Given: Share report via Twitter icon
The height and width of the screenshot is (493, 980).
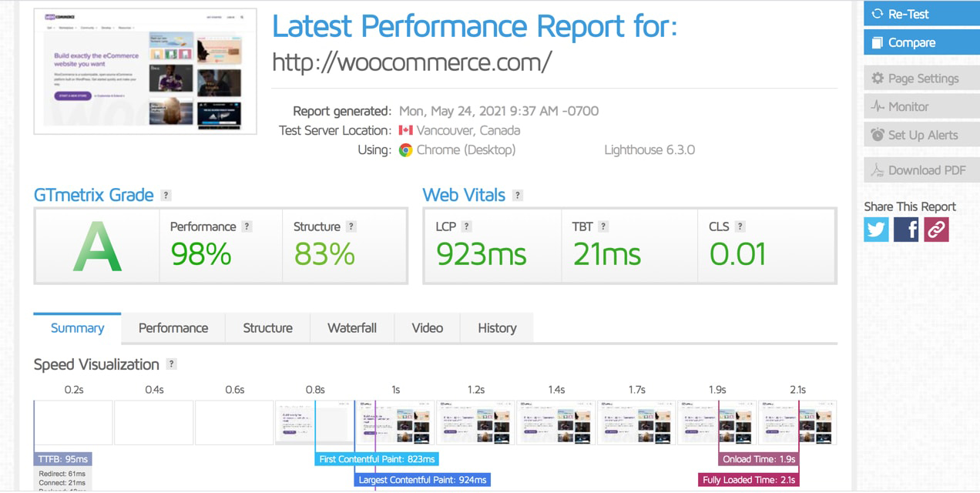Looking at the screenshot, I should click(876, 230).
